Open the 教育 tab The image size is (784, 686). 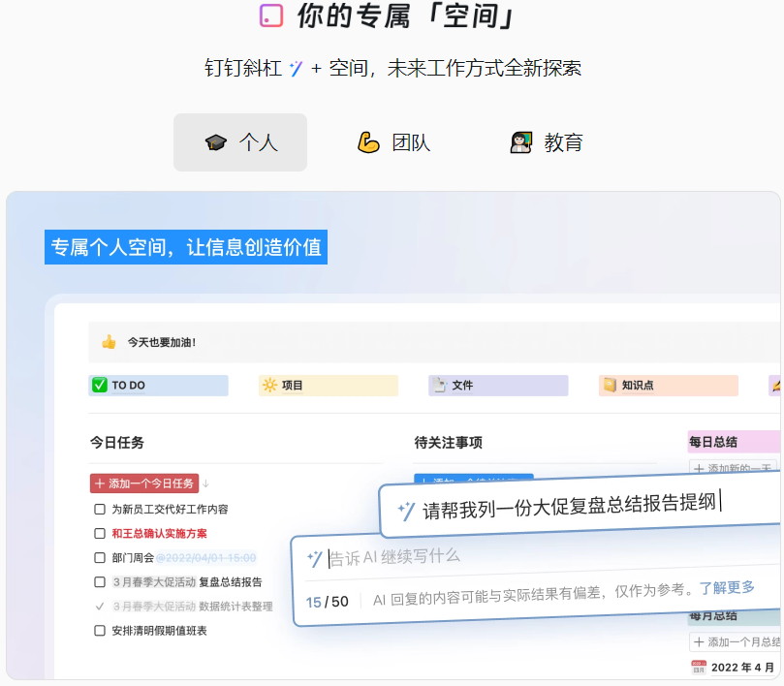click(x=546, y=142)
